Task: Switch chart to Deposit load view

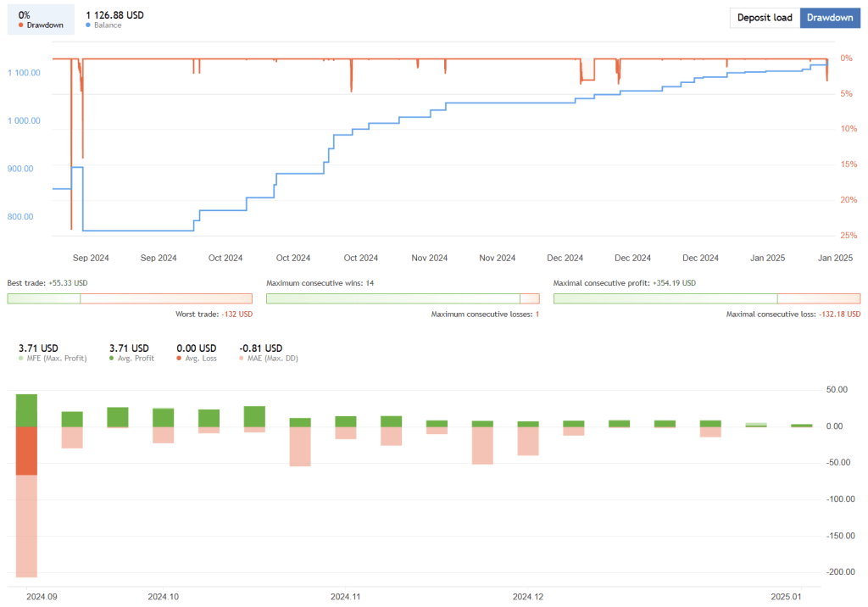Action: point(765,18)
